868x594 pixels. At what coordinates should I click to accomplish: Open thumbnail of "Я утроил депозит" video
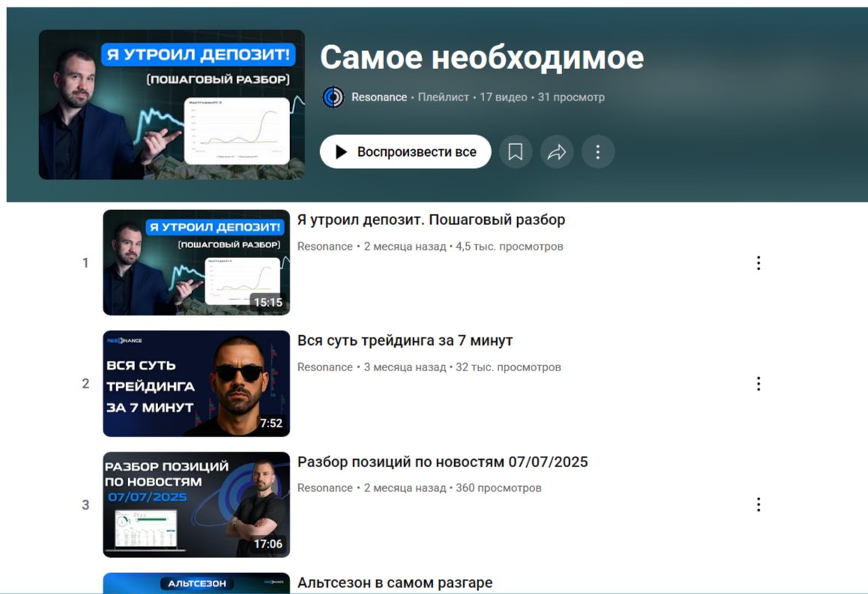click(196, 262)
